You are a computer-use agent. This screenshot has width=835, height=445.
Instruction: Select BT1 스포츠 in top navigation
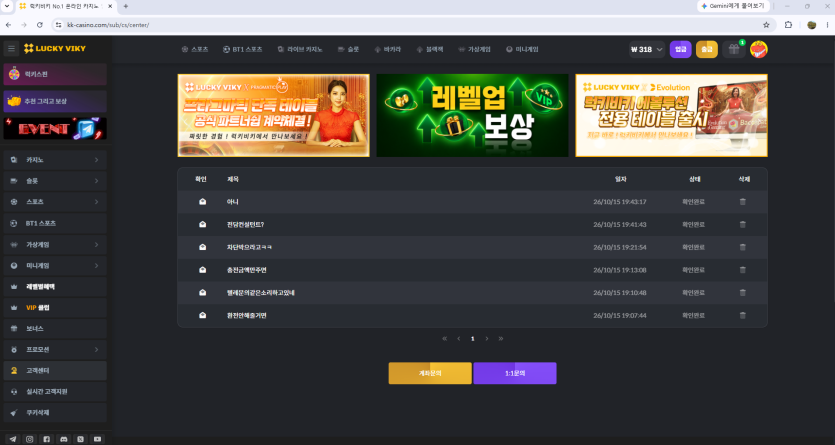[242, 49]
